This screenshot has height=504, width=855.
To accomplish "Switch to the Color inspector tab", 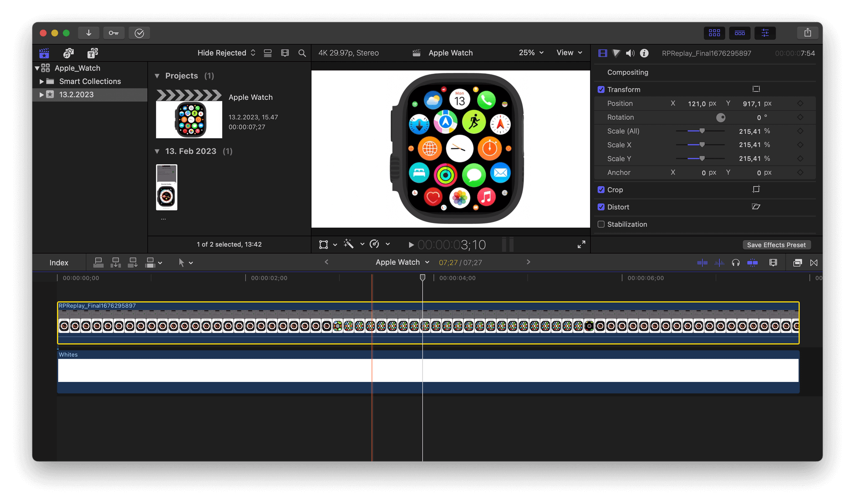I will click(616, 53).
